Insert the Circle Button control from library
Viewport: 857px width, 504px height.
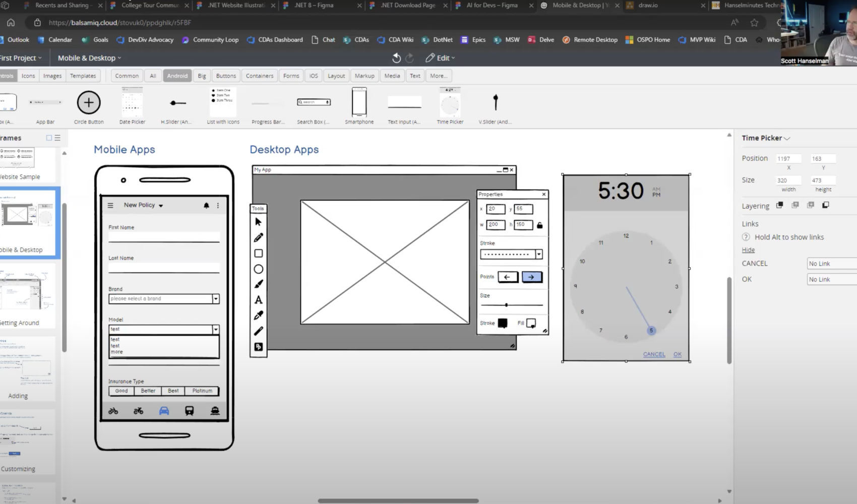click(x=89, y=103)
